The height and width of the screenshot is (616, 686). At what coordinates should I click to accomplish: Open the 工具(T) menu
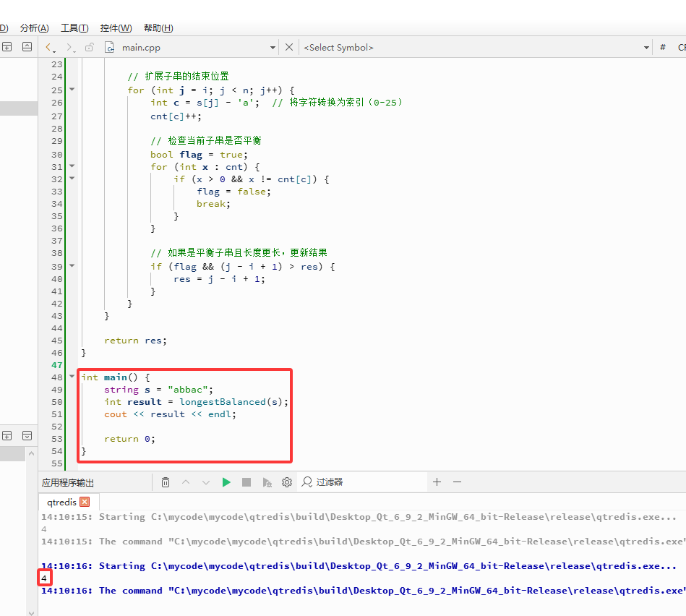click(x=74, y=28)
